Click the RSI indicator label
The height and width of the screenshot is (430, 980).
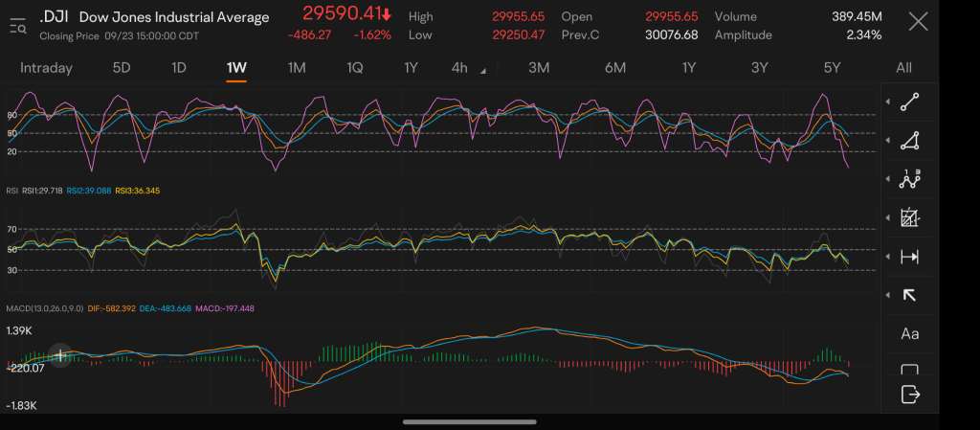pyautogui.click(x=11, y=191)
